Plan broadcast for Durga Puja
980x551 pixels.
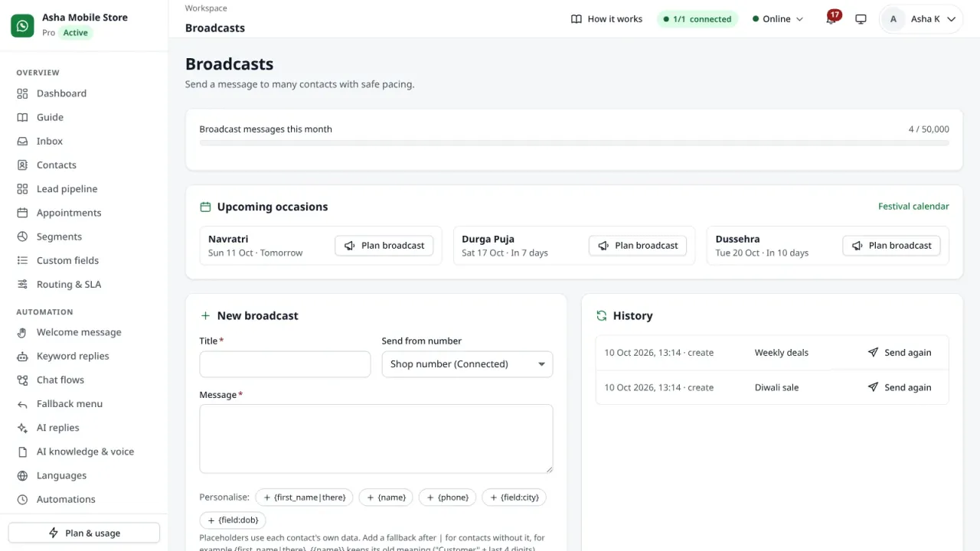tap(638, 246)
